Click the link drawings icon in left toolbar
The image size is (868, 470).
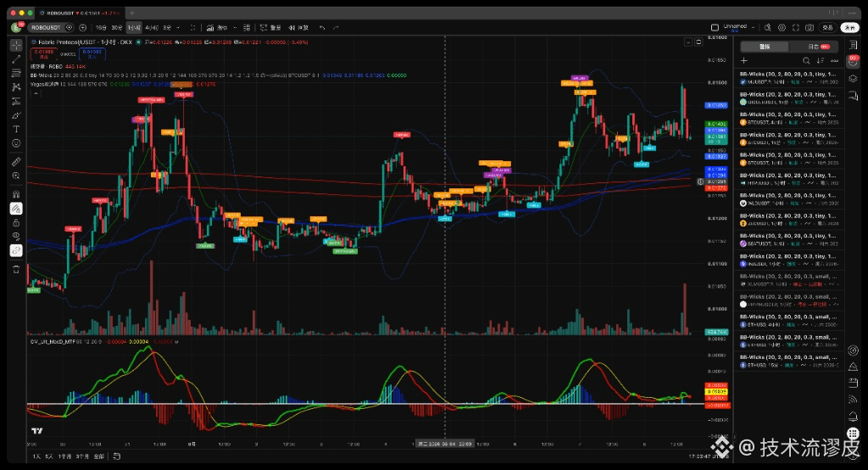[16, 250]
